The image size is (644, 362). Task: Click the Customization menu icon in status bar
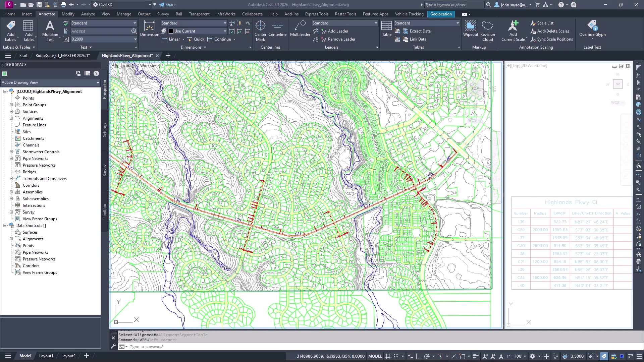click(x=639, y=356)
